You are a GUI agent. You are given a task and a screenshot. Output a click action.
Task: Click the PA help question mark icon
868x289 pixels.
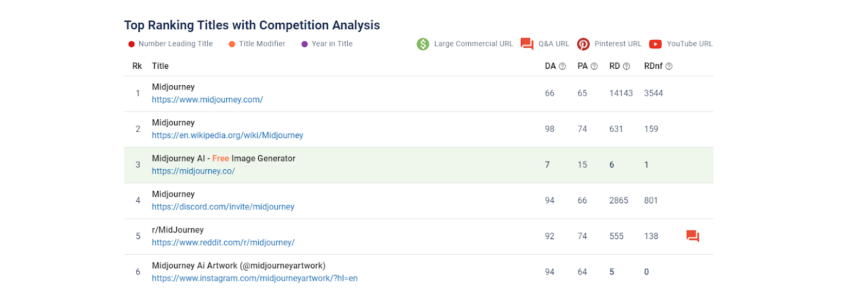[594, 66]
